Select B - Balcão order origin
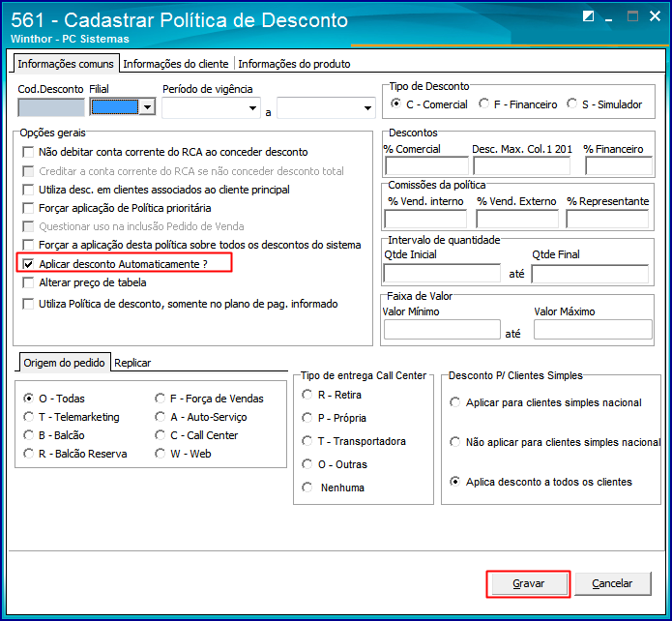 click(28, 435)
